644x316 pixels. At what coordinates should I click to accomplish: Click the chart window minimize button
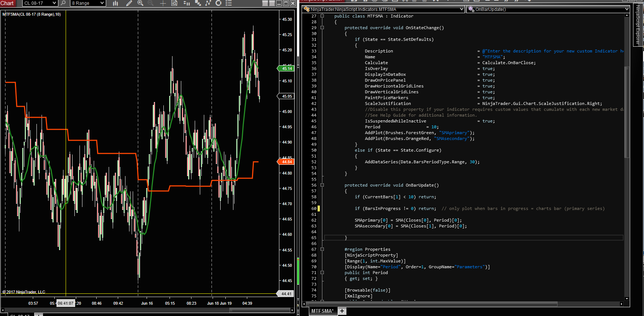point(279,3)
